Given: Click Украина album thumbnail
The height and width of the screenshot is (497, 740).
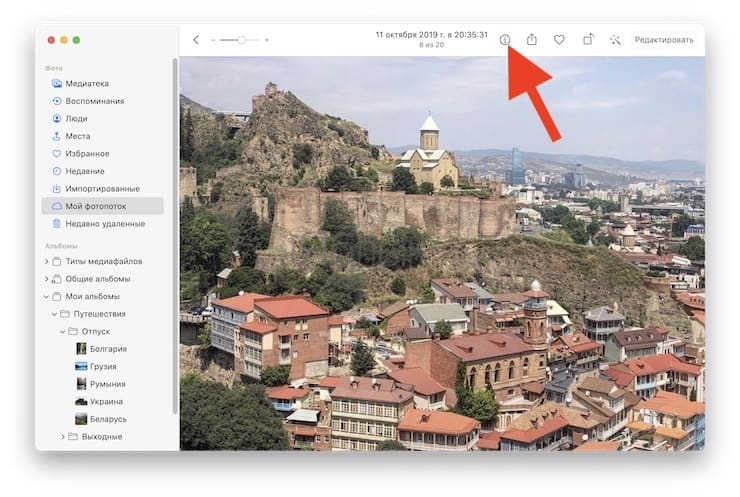Looking at the screenshot, I should (81, 402).
